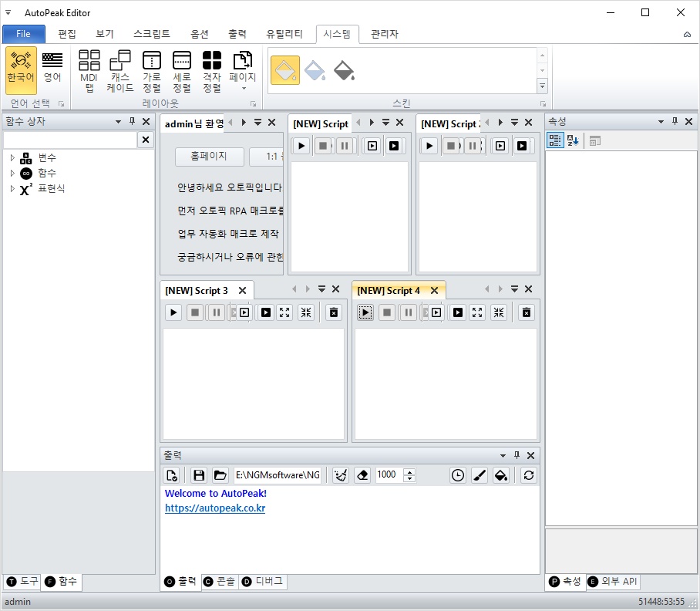This screenshot has height=611, width=700.
Task: Select the dark paint bucket skin
Action: pos(344,70)
